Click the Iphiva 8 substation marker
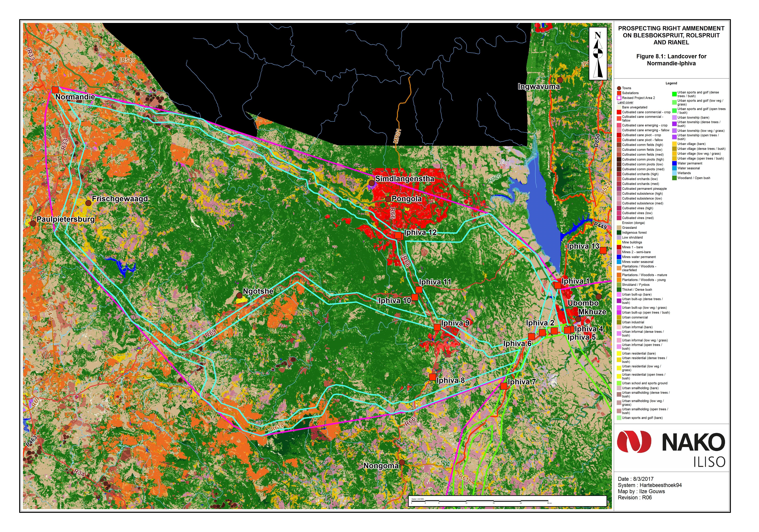This screenshot has height=532, width=759. tap(432, 377)
